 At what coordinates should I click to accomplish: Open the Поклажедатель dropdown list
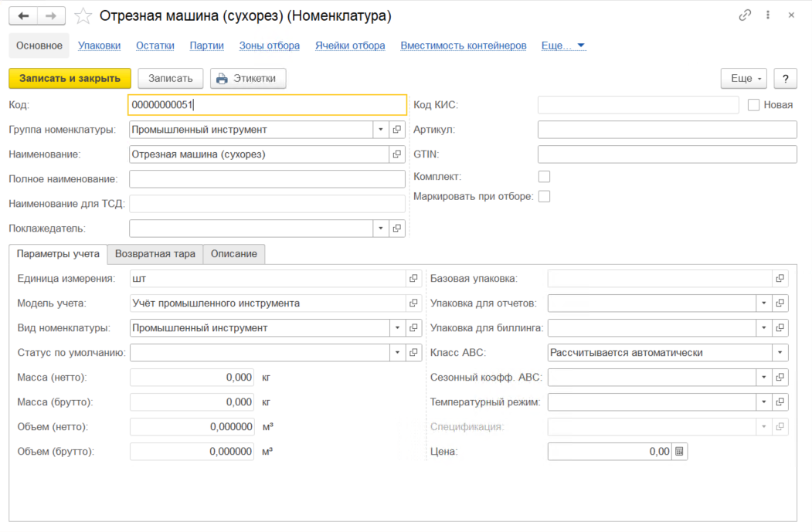tap(380, 229)
